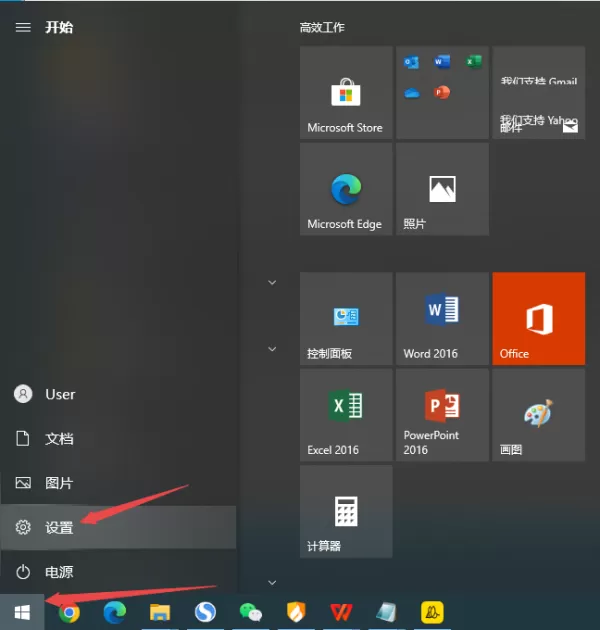The image size is (600, 630).
Task: Open OneDrive icon in the Office folder tile
Action: [412, 93]
